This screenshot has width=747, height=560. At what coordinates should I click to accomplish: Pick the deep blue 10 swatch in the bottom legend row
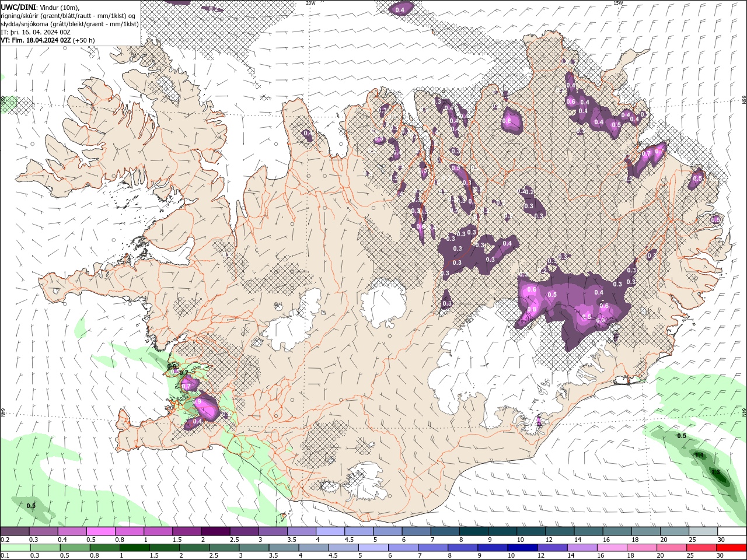(522, 547)
